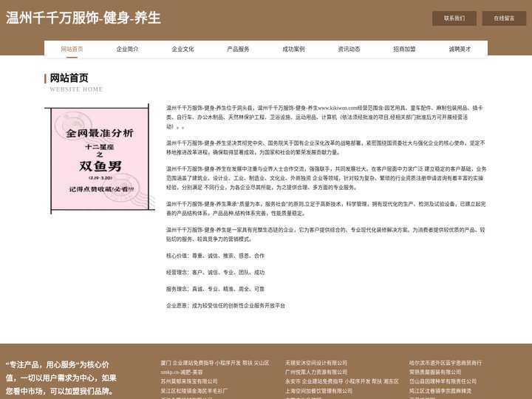Open footer link 常熟贵屋服装有限公司

pyautogui.click(x=435, y=372)
